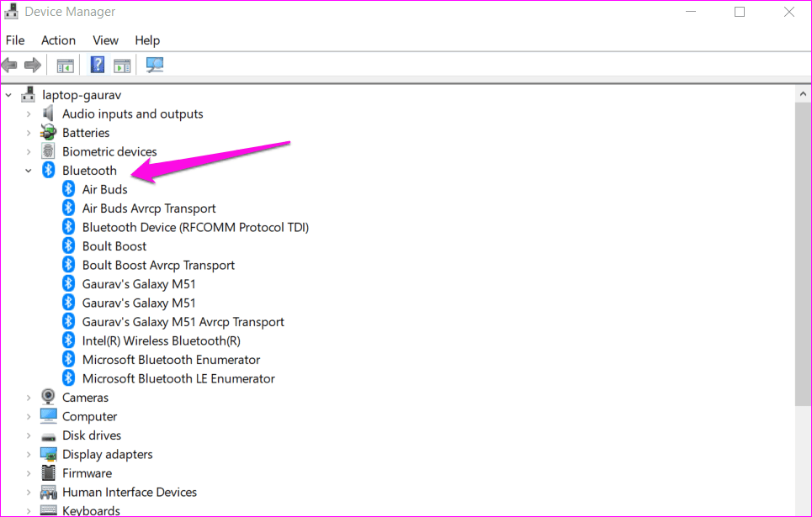Expand the Display adapters node
Image resolution: width=812 pixels, height=517 pixels.
click(29, 454)
